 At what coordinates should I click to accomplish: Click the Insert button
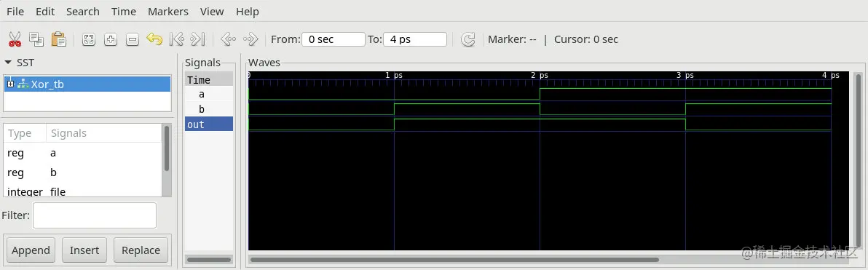click(84, 250)
